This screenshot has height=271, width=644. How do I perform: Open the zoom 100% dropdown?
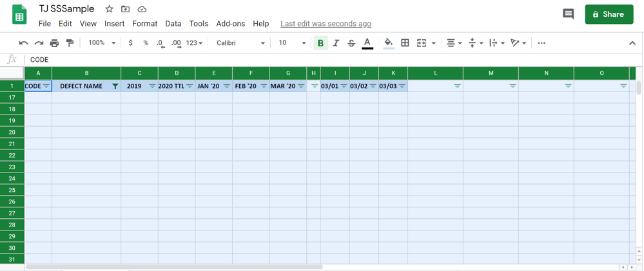coord(102,43)
